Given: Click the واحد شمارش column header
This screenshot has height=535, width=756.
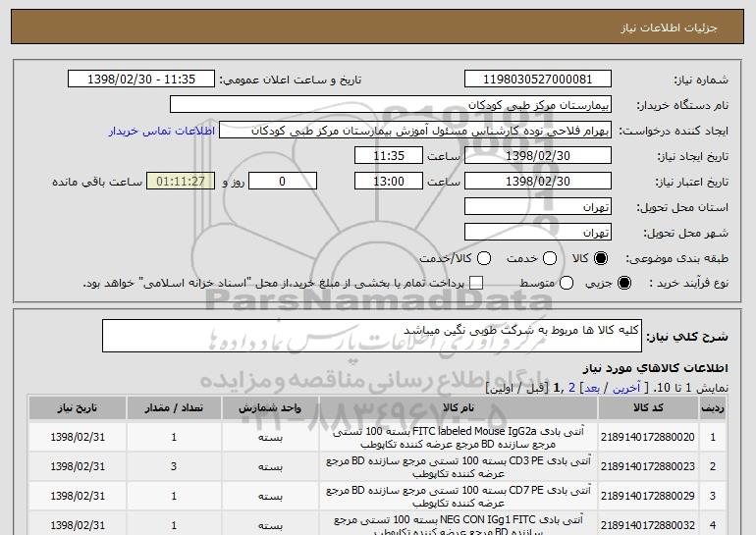Looking at the screenshot, I should tap(270, 408).
